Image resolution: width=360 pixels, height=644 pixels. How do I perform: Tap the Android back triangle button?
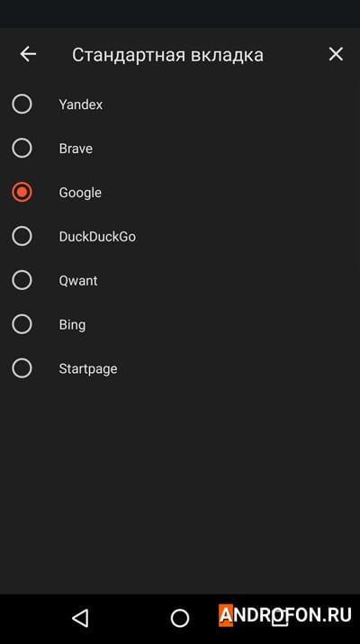(x=80, y=618)
